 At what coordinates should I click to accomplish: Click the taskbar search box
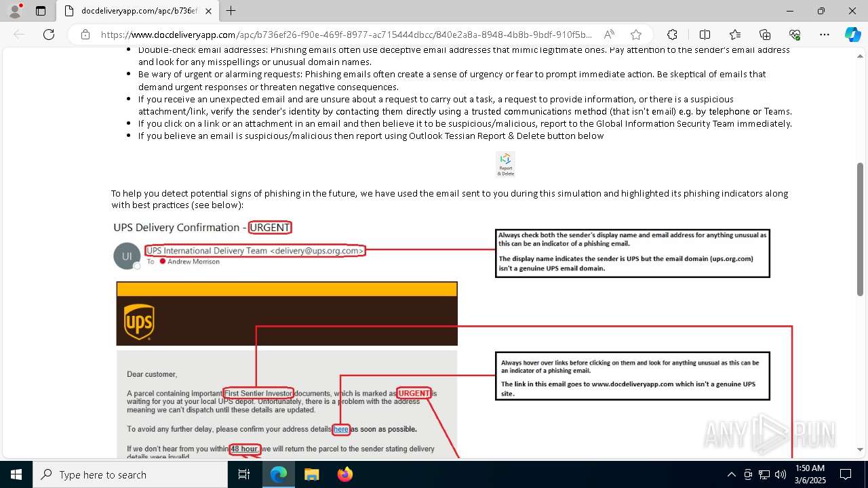click(x=130, y=474)
